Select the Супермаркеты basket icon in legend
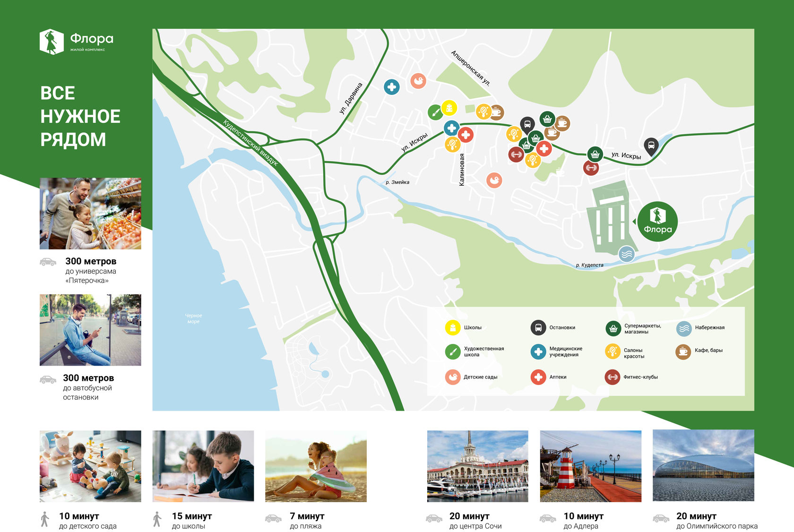The height and width of the screenshot is (532, 794). click(x=613, y=328)
